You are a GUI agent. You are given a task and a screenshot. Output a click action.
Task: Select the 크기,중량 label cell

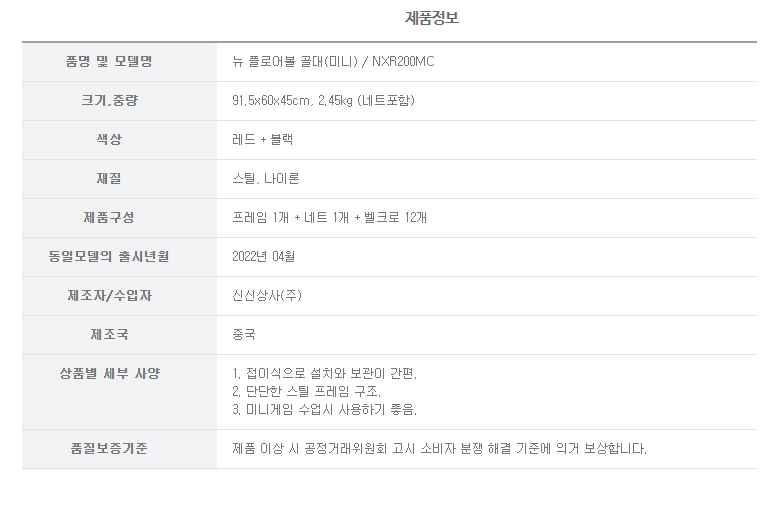(119, 101)
